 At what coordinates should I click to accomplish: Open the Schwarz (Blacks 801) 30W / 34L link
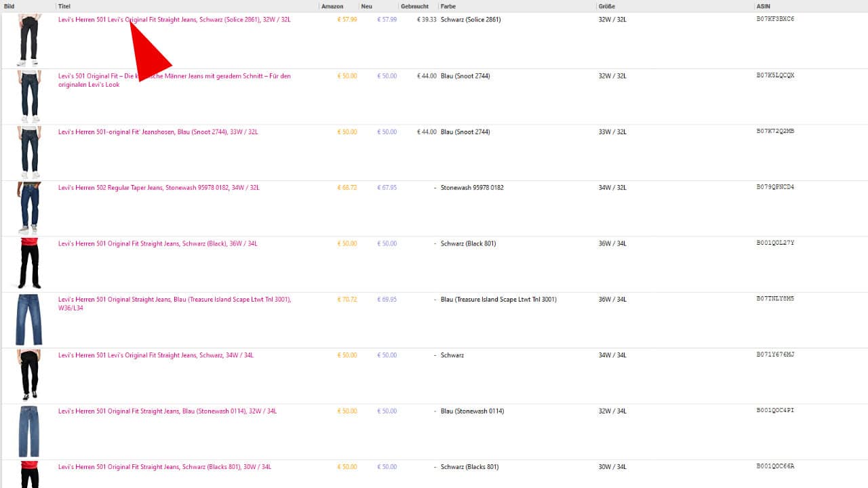coord(164,467)
